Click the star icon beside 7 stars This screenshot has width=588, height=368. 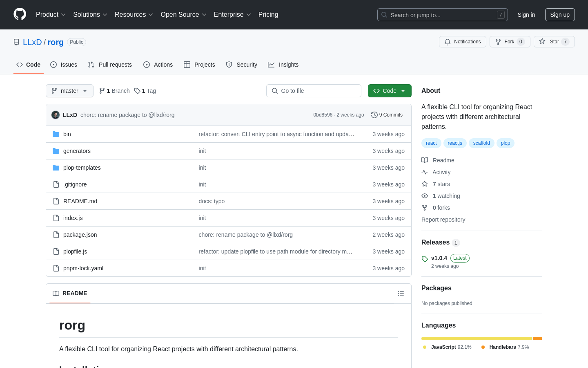pos(425,184)
